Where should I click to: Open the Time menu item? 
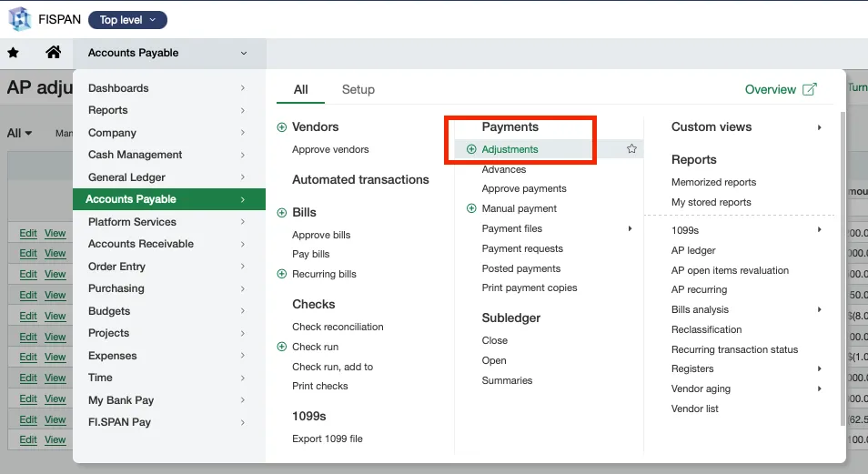tap(169, 378)
